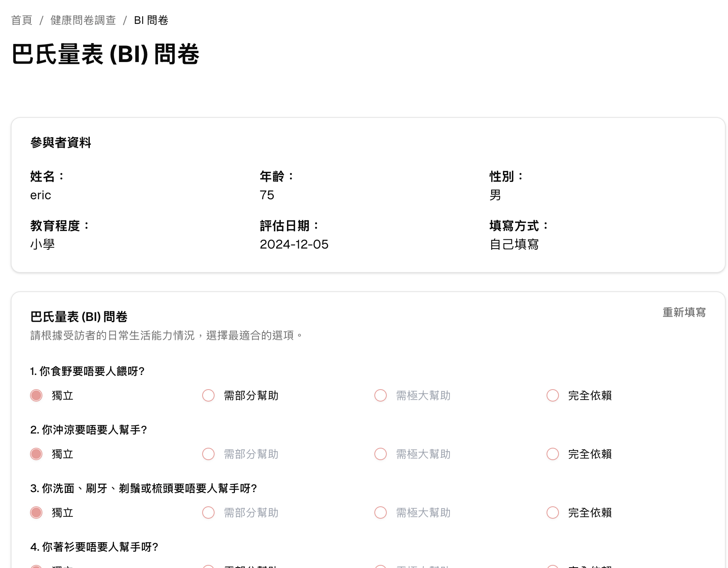Image resolution: width=728 pixels, height=568 pixels.
Task: Select 需極大幫助 for question 3
Action: pyautogui.click(x=380, y=513)
